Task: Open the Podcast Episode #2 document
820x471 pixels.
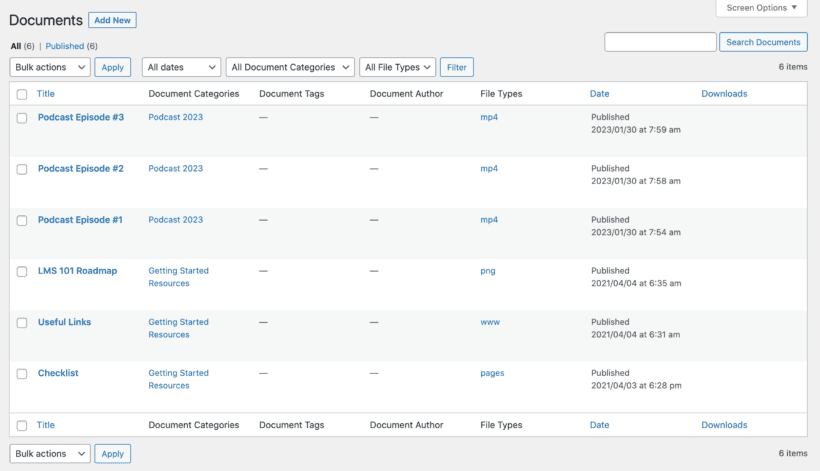Action: click(x=81, y=168)
